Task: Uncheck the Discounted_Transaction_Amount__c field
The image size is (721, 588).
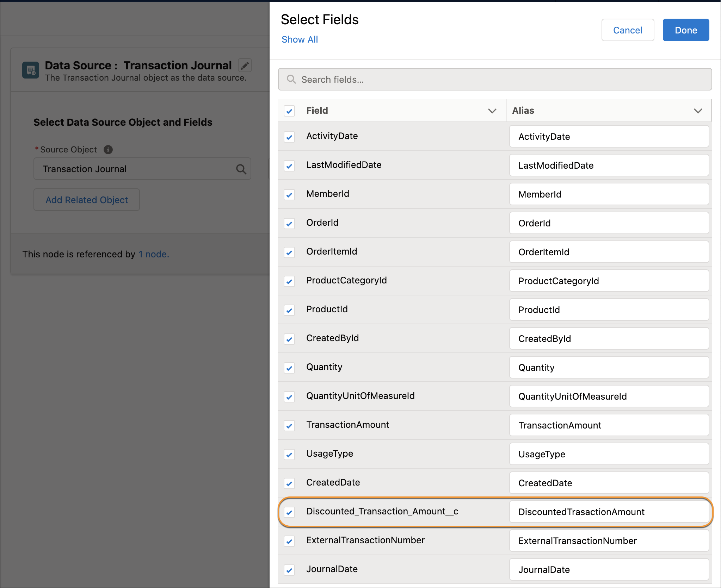Action: pos(289,512)
